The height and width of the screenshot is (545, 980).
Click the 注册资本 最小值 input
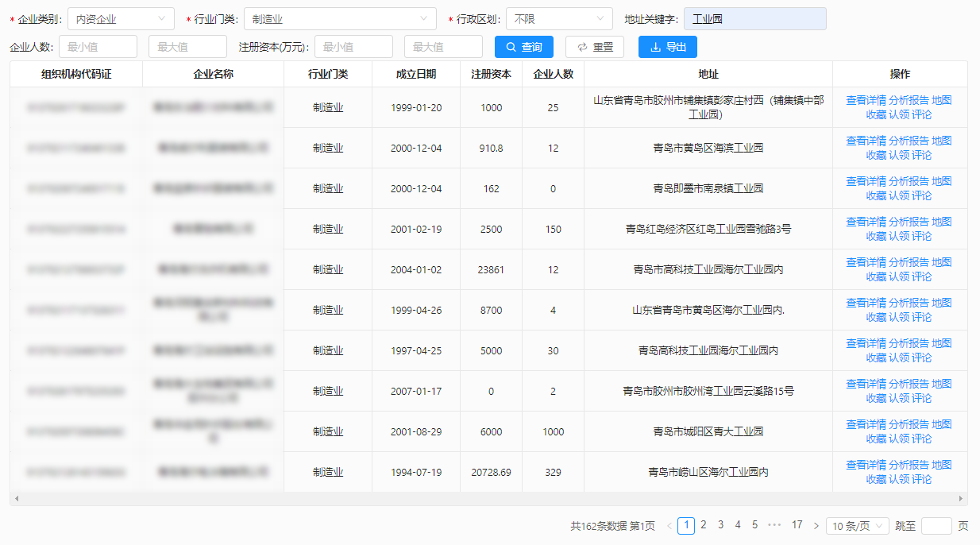click(353, 47)
